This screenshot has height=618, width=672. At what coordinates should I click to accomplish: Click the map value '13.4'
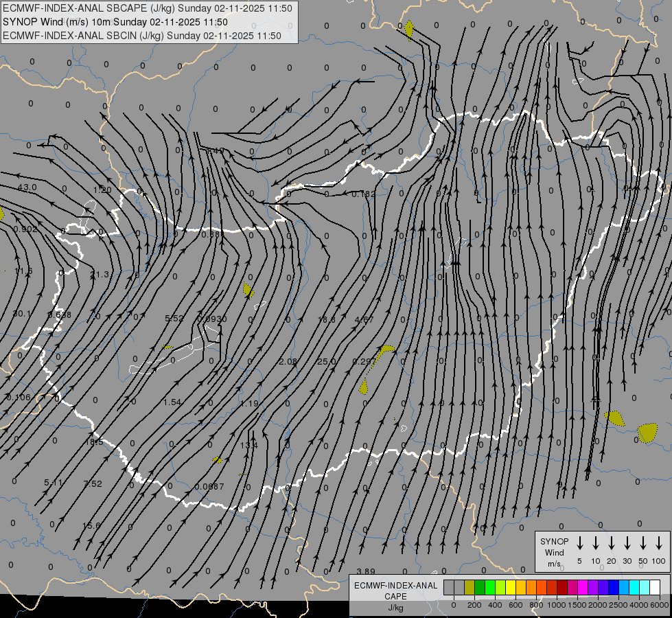pos(249,445)
